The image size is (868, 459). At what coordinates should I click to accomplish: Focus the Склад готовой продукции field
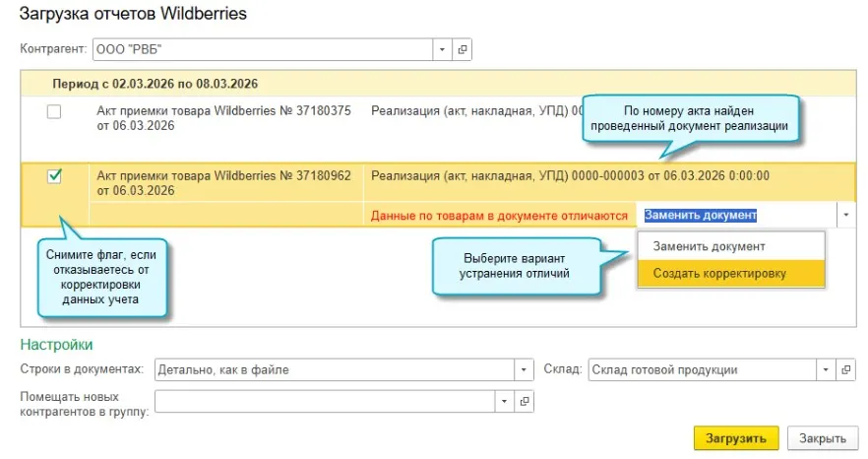pos(702,369)
